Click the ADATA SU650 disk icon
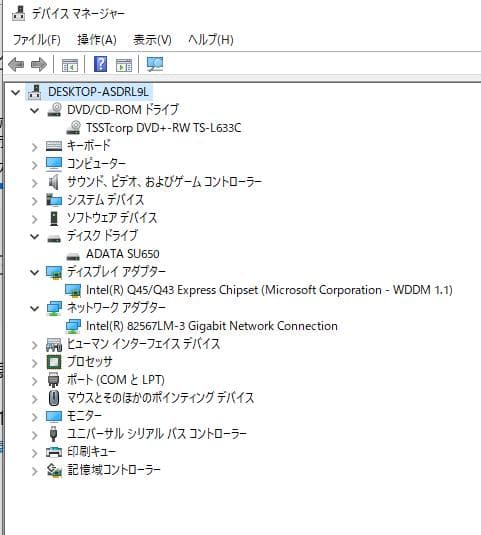 click(x=73, y=256)
